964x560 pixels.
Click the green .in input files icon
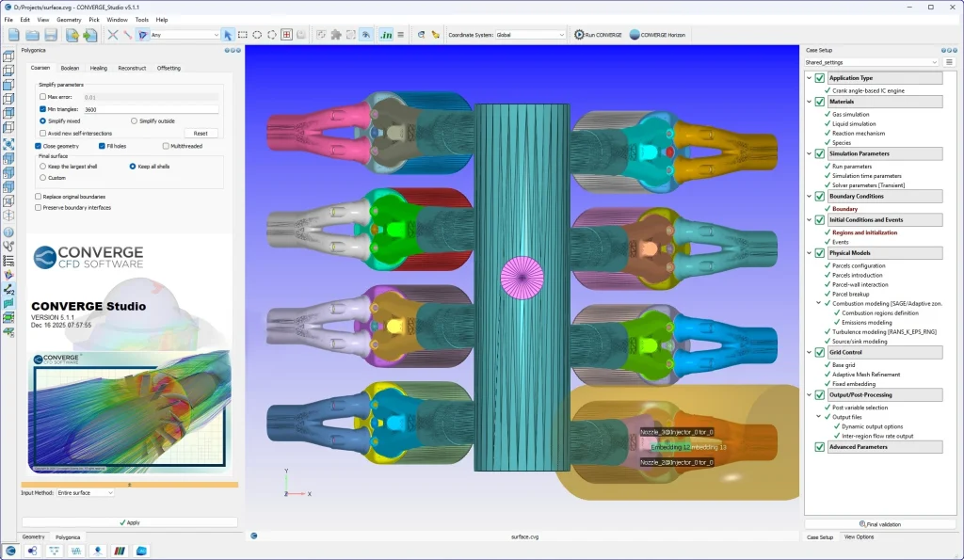click(x=385, y=35)
